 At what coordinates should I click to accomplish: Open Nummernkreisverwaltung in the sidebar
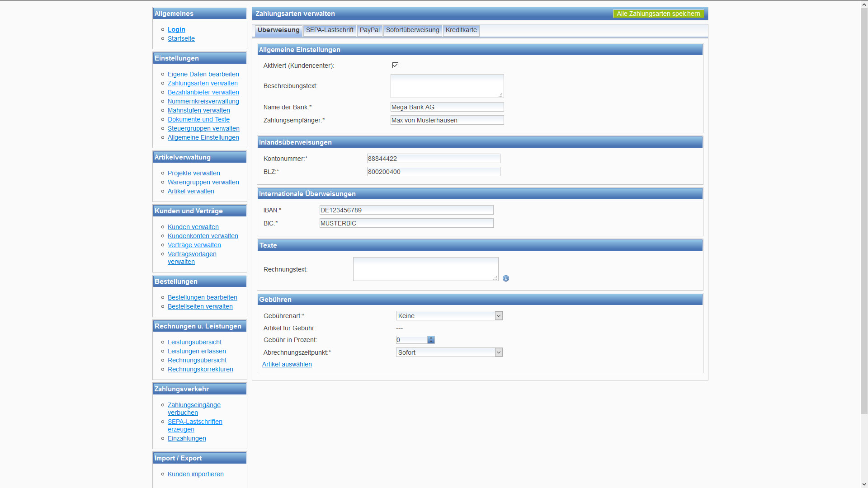tap(203, 101)
